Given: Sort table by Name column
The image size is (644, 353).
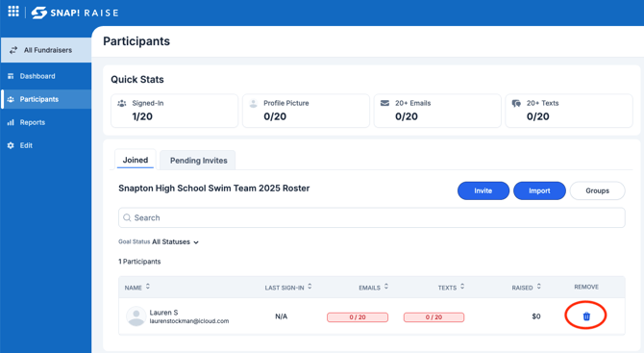Looking at the screenshot, I should coord(147,287).
